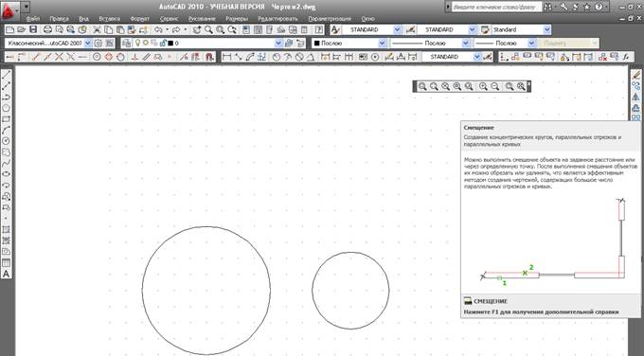
Task: Click the New drawing icon
Action: click(x=9, y=29)
